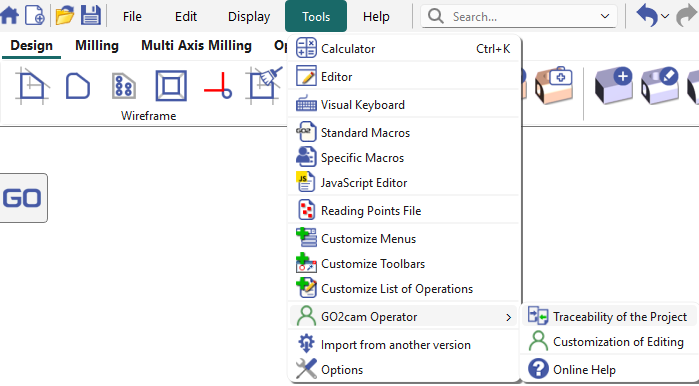Open the Calculator from Tools menu

[404, 49]
